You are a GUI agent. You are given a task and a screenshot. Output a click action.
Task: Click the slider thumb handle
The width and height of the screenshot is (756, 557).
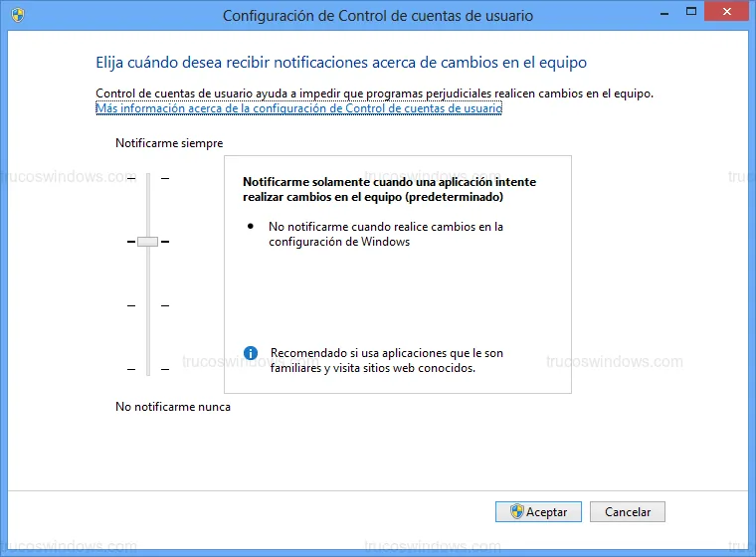click(147, 242)
